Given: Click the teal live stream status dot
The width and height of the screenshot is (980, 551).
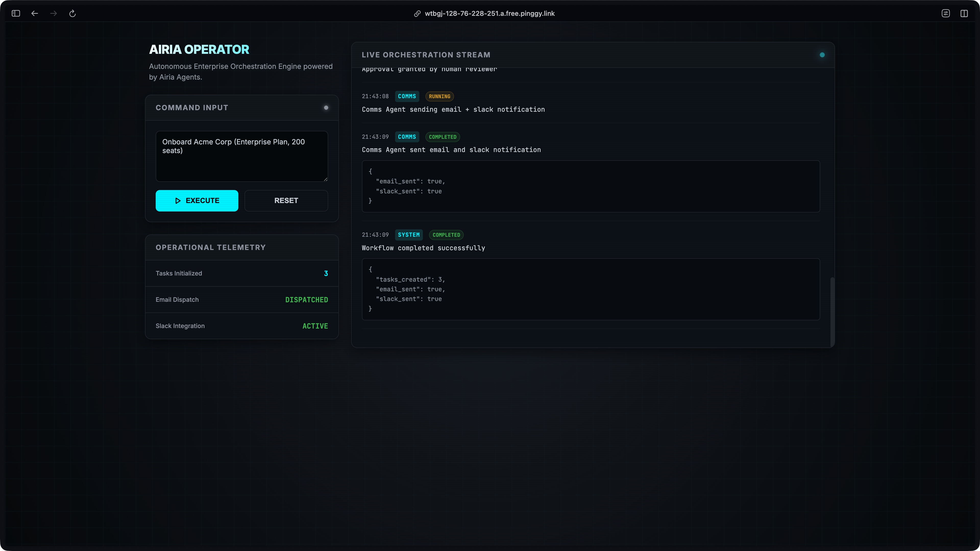Looking at the screenshot, I should tap(822, 55).
